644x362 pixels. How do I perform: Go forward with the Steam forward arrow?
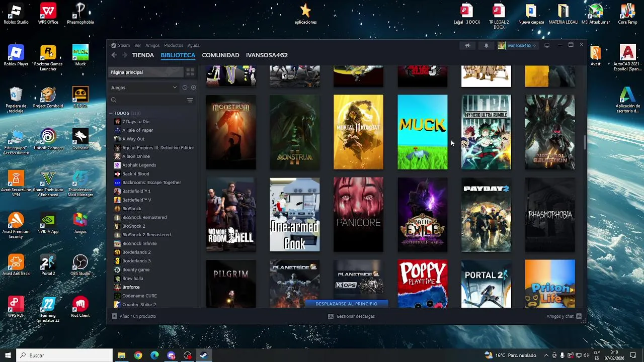(x=124, y=55)
